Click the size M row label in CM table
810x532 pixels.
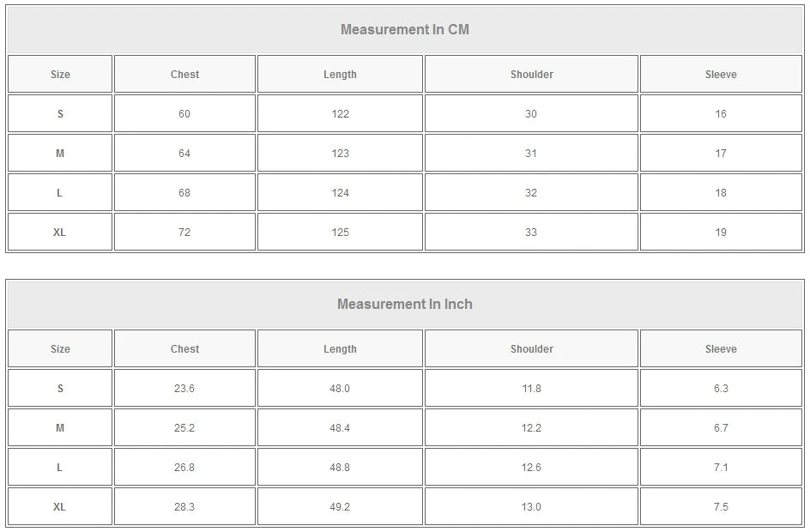pyautogui.click(x=58, y=153)
